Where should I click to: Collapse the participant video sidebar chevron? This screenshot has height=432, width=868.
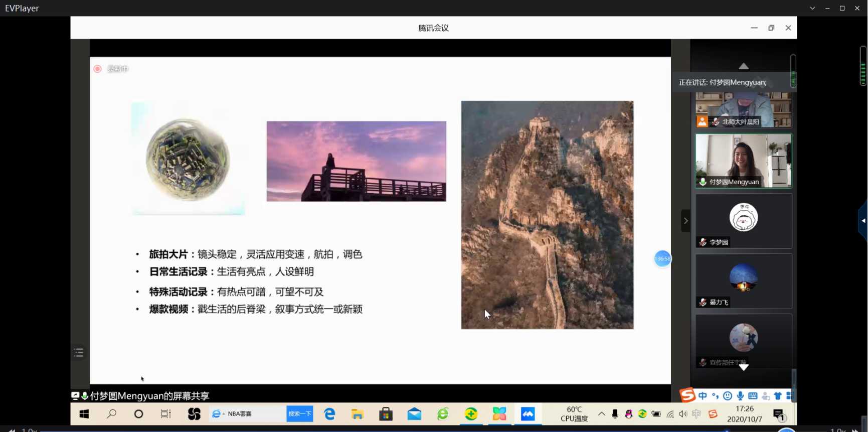click(x=685, y=221)
